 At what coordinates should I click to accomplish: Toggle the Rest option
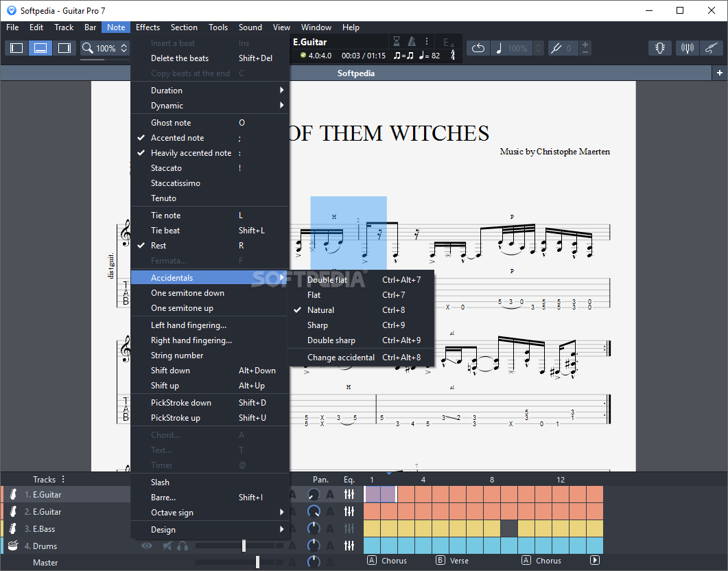click(210, 246)
